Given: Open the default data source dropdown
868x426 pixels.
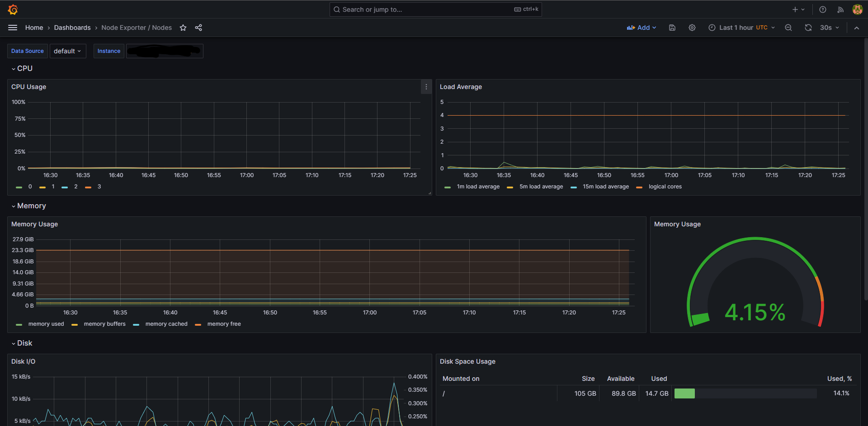Looking at the screenshot, I should pyautogui.click(x=67, y=51).
